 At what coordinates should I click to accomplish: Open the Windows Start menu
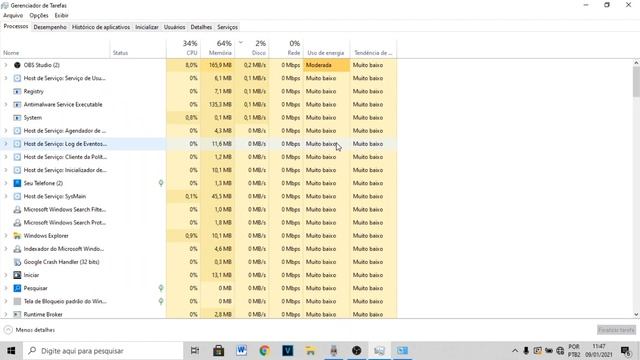click(11, 351)
